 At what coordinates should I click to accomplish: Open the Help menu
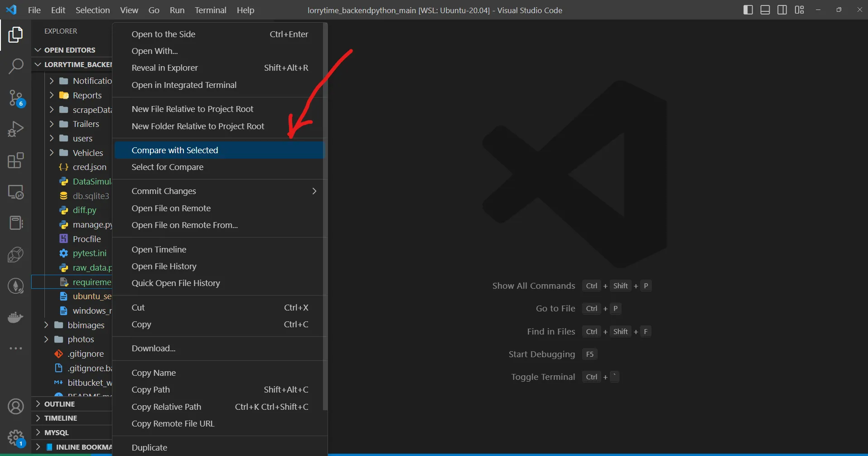click(x=245, y=10)
